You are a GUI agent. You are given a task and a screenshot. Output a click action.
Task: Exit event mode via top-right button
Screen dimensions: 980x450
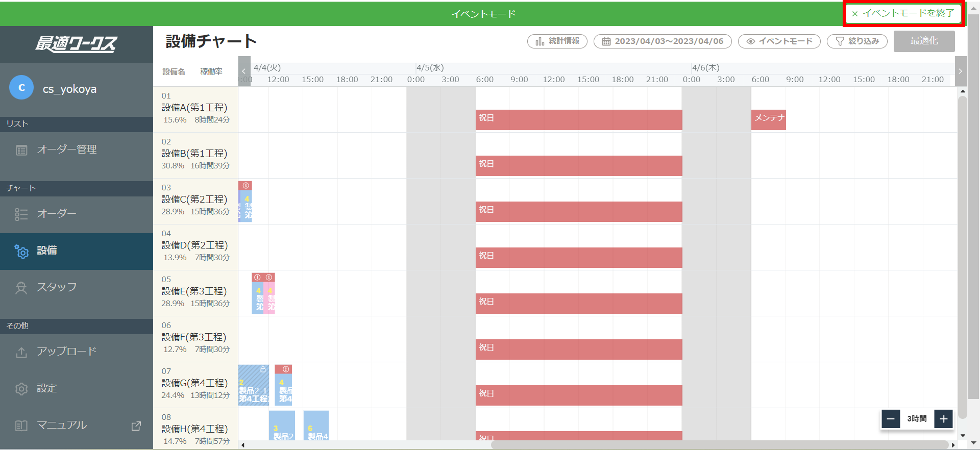tap(904, 14)
